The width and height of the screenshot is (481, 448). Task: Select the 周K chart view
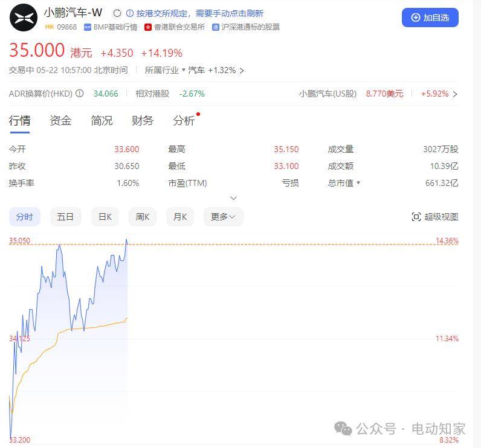pos(143,217)
